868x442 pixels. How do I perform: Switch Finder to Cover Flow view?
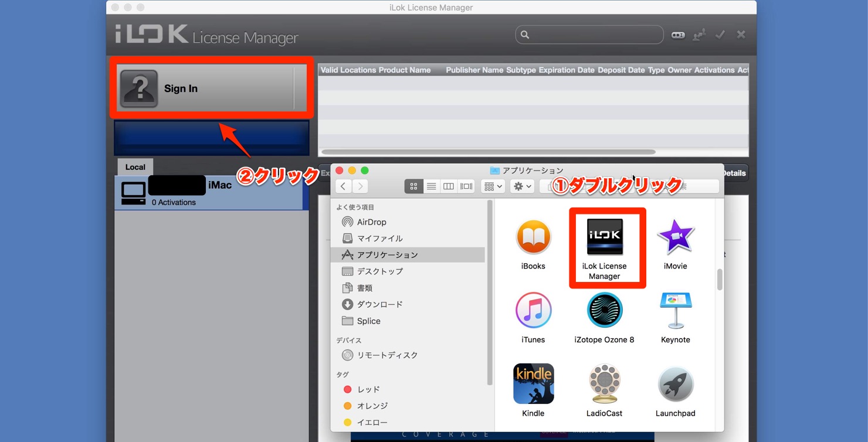(x=466, y=186)
